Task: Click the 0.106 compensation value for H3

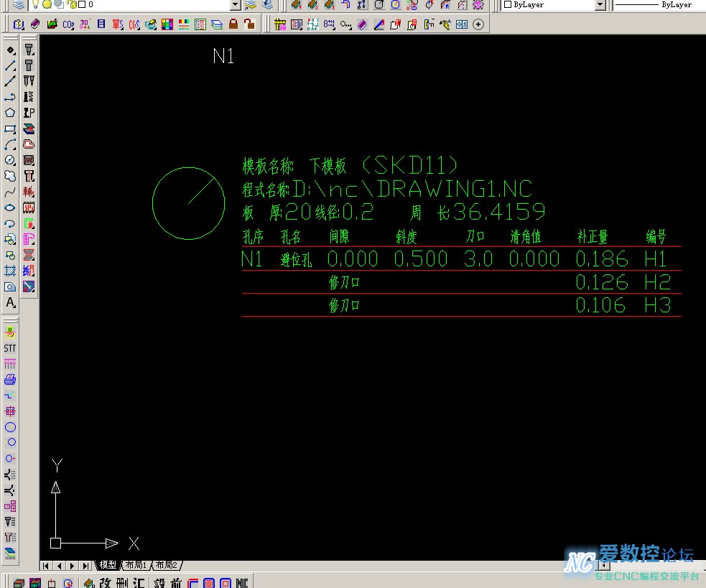Action: click(600, 305)
